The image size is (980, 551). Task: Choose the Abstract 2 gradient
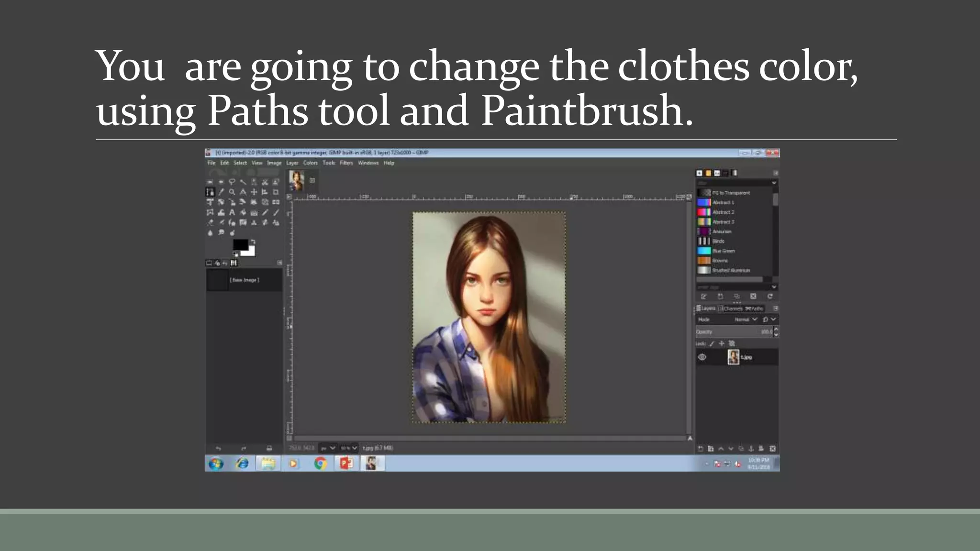coord(735,212)
